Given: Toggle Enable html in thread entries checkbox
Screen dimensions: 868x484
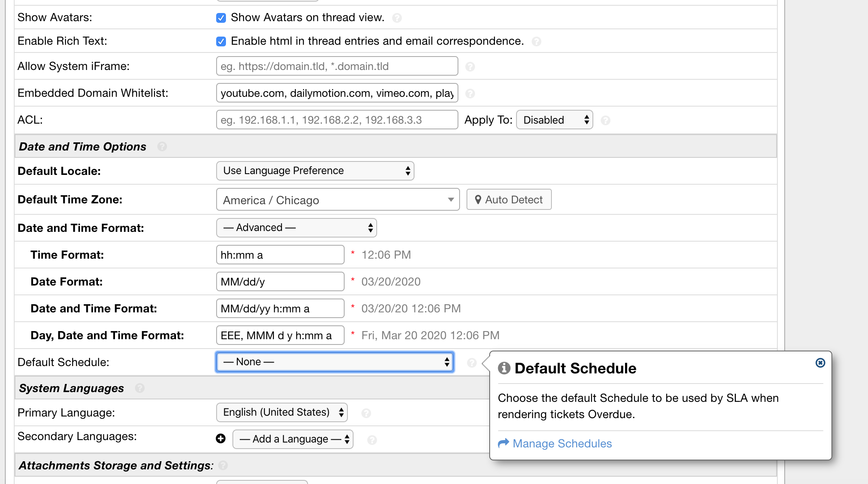Looking at the screenshot, I should pos(221,41).
